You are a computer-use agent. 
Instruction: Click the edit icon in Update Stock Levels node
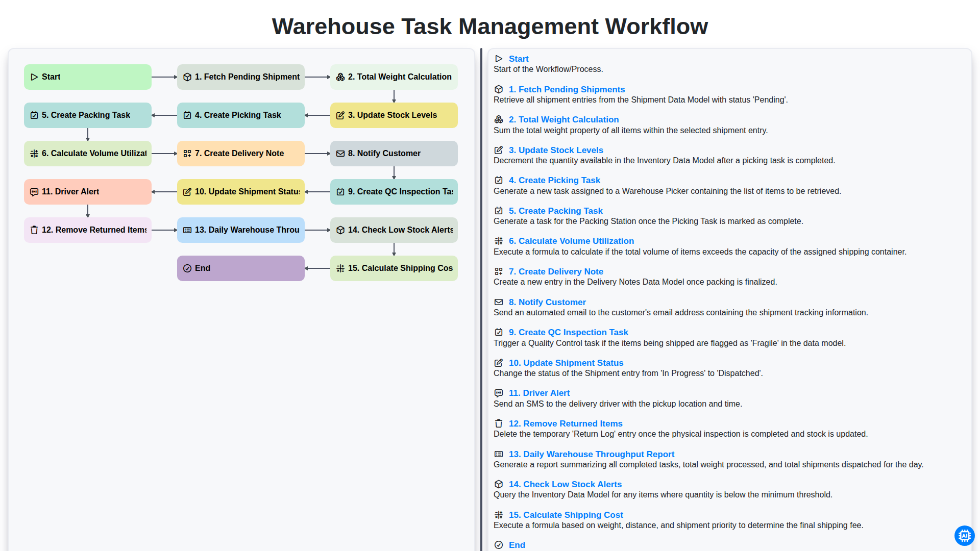click(x=340, y=115)
